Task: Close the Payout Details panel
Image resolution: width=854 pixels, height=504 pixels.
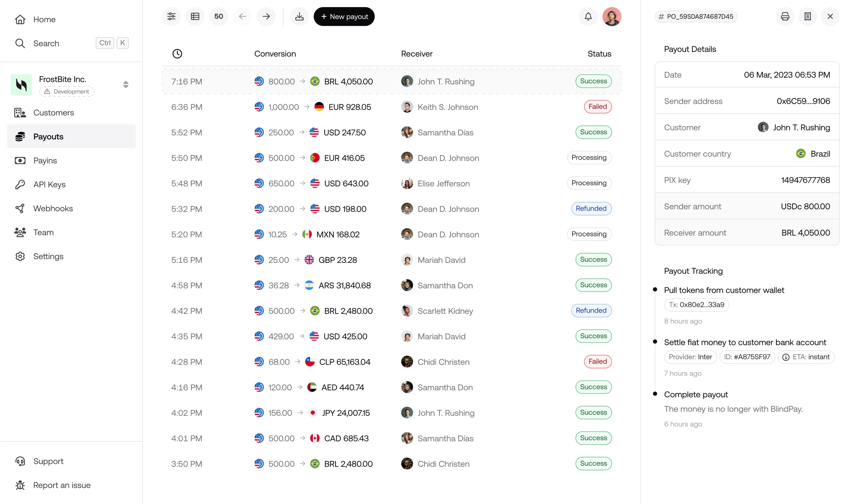Action: 830,16
